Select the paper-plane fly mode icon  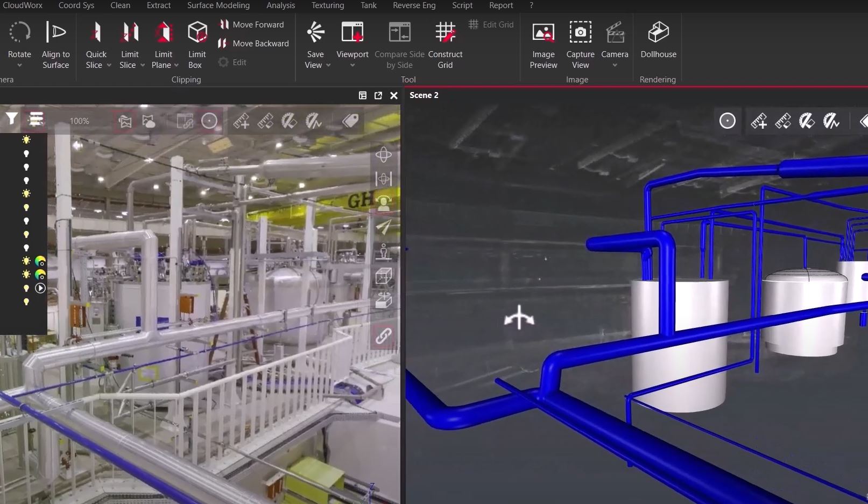click(x=383, y=227)
